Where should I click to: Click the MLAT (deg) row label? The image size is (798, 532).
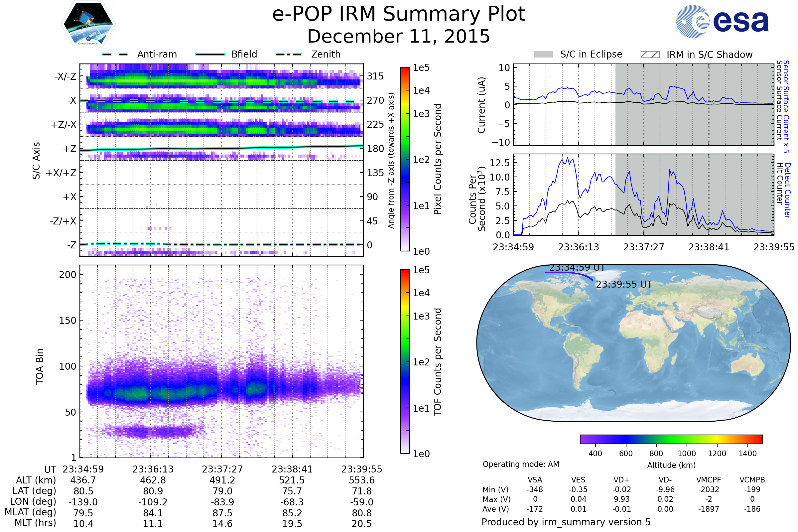click(x=31, y=512)
